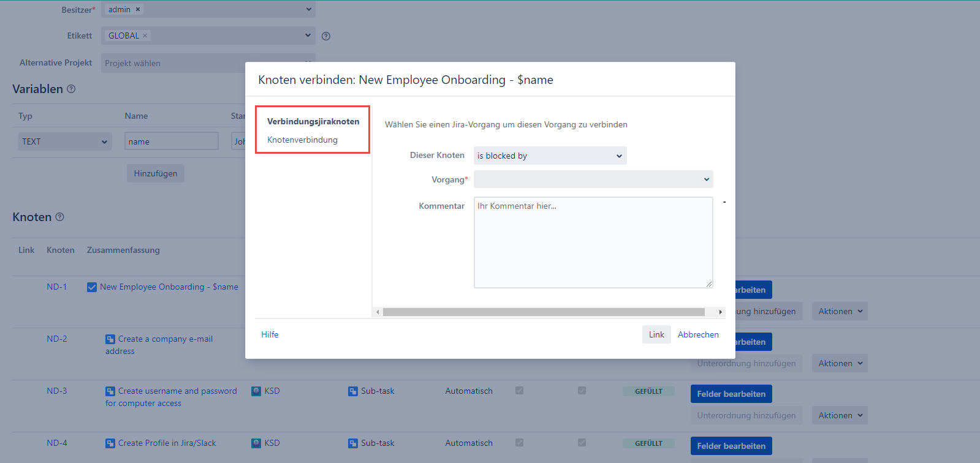Click the dialog's horizontal scrollbar track
This screenshot has width=980, height=463.
pos(543,312)
